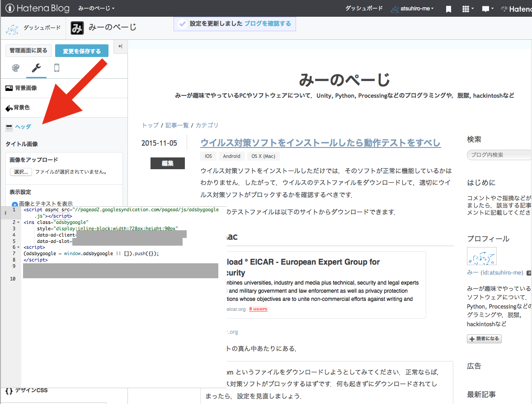Open the atsuhiro-me account dropdown
Viewport: 532px width, 404px height.
(x=413, y=8)
